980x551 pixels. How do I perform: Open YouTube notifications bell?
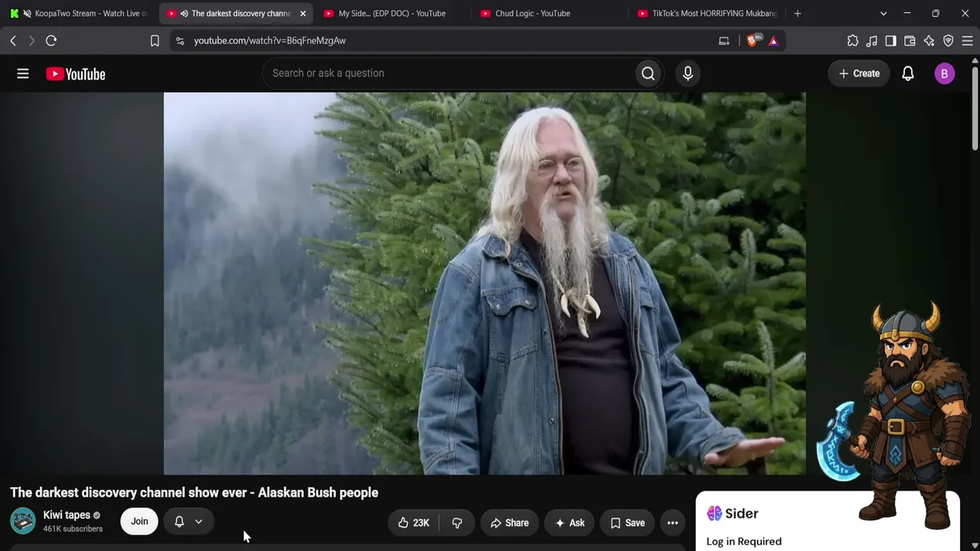pos(908,73)
